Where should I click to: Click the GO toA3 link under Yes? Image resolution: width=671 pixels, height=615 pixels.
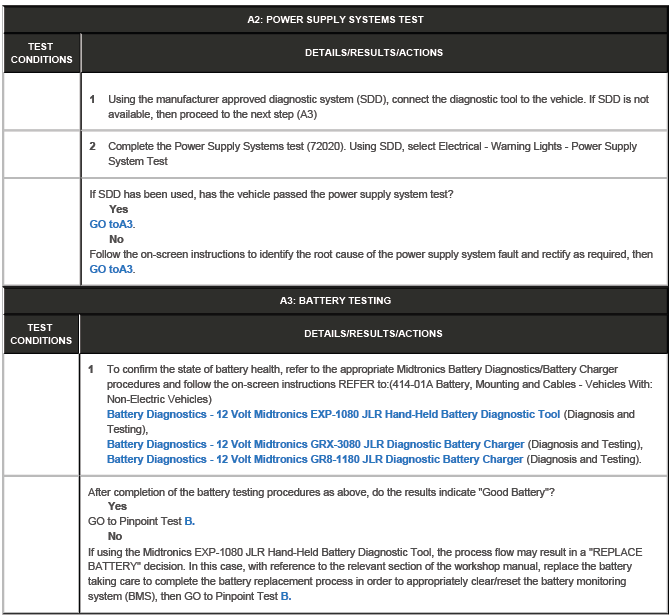(x=111, y=224)
